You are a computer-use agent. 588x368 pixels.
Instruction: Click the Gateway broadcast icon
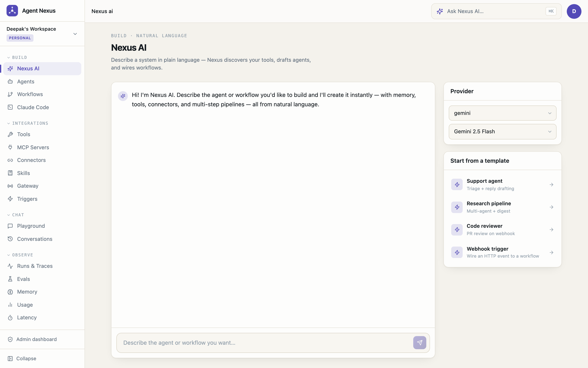coord(10,186)
